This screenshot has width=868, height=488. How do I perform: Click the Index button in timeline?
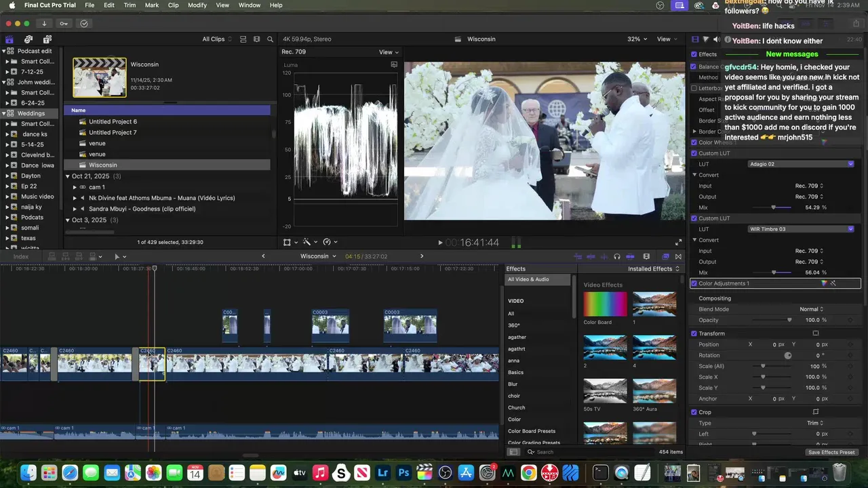[21, 257]
